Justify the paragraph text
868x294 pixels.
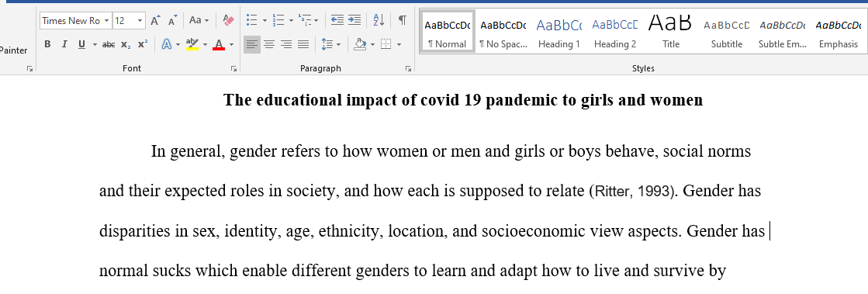pos(303,44)
